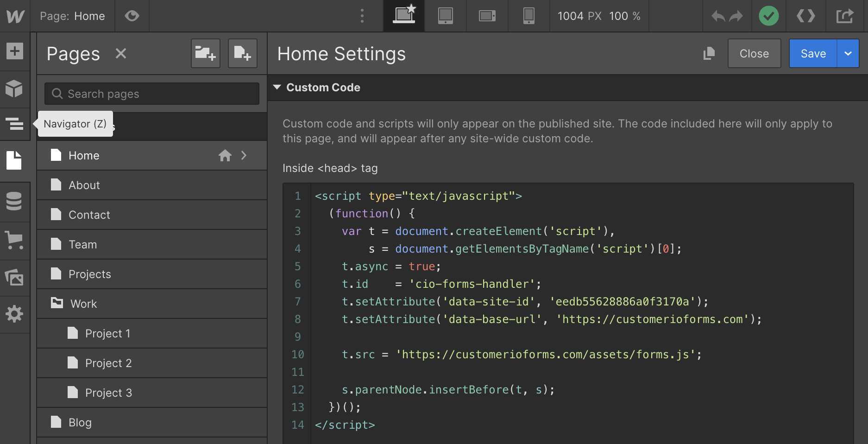Open the export code panel

pyautogui.click(x=806, y=16)
